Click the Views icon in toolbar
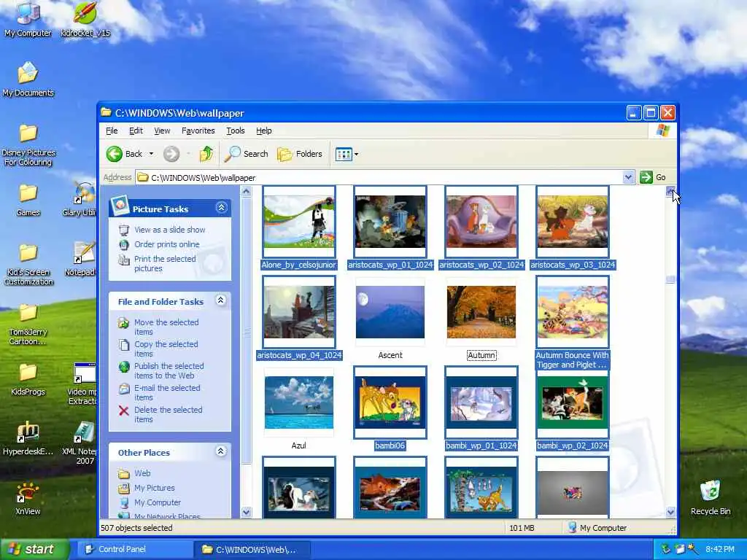 point(344,154)
